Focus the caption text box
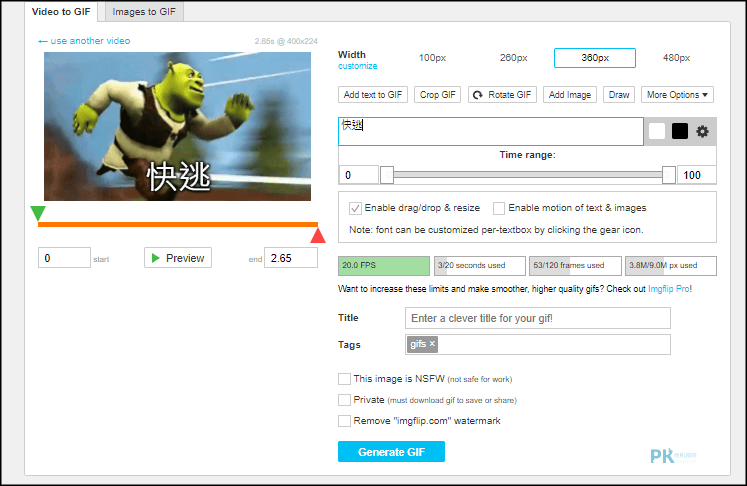 pyautogui.click(x=491, y=132)
